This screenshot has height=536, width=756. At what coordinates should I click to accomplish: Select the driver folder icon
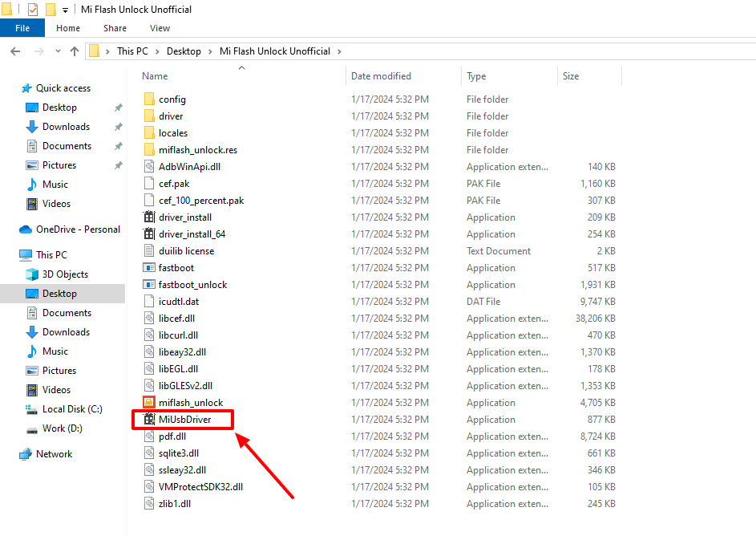(149, 116)
